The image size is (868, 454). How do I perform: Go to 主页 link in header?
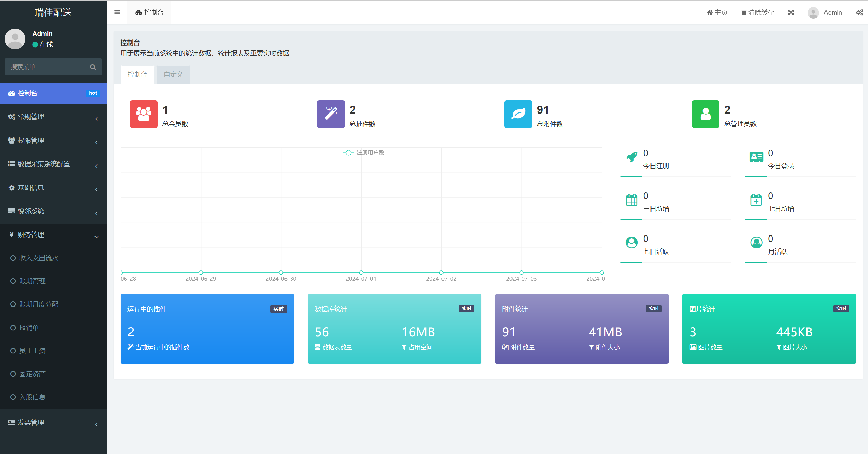pos(717,13)
